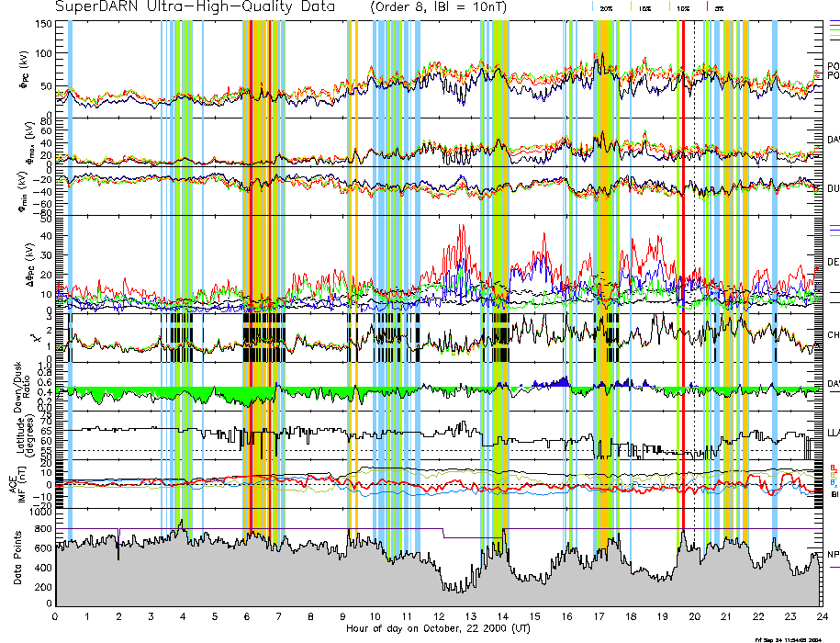Click the |B| legend label at right
This screenshot has height=643, width=840.
834,493
